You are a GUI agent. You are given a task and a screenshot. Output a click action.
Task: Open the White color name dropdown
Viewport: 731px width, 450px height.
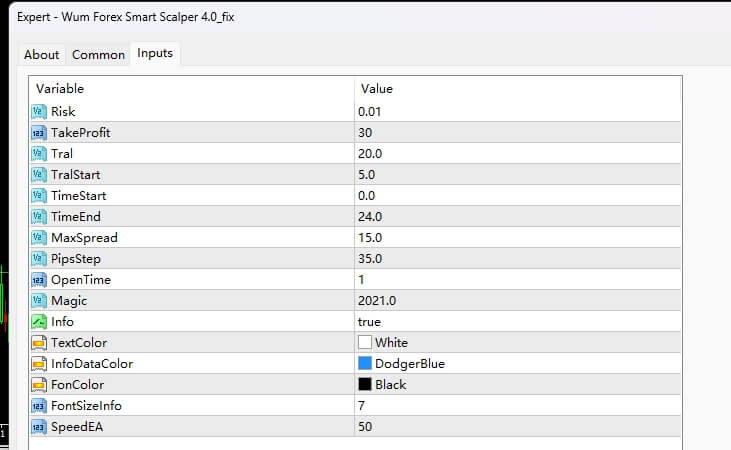[391, 342]
